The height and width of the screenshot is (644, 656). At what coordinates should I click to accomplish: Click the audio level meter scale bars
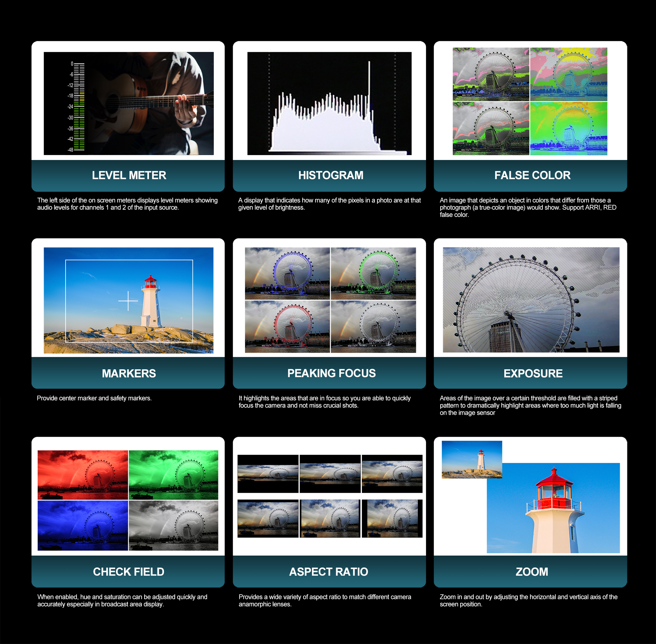click(x=79, y=107)
